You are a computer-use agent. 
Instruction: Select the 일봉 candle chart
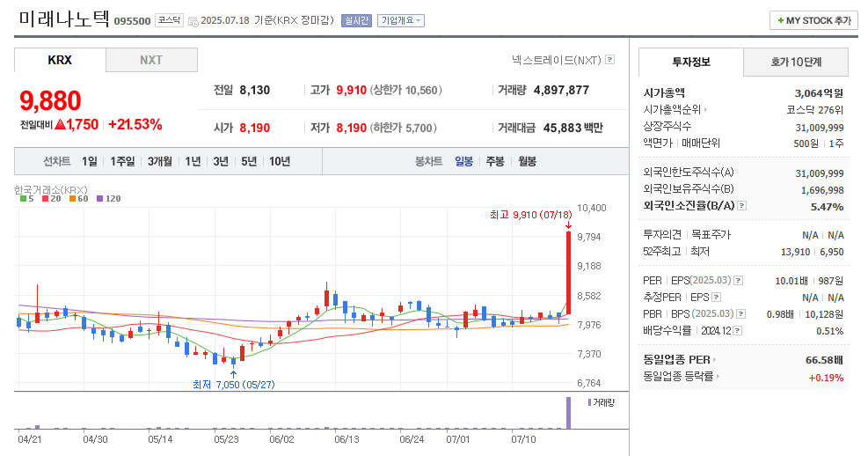(463, 161)
